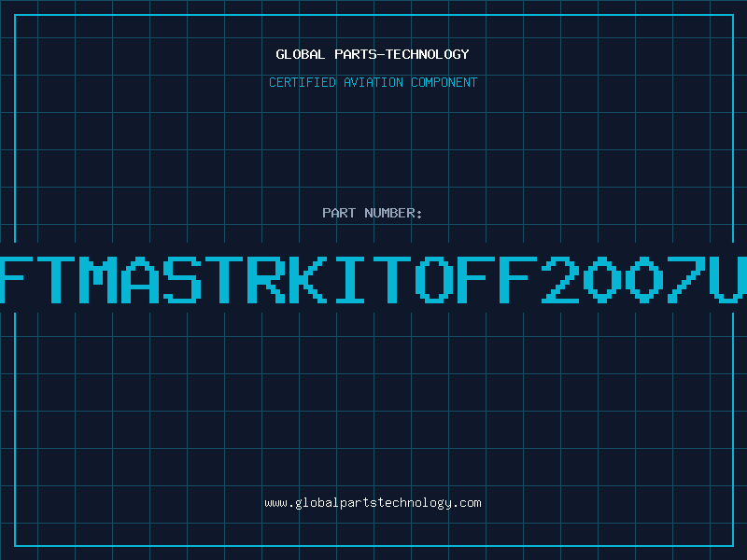Open the www.globalpartstechnology.com link
747x560 pixels.
click(373, 503)
